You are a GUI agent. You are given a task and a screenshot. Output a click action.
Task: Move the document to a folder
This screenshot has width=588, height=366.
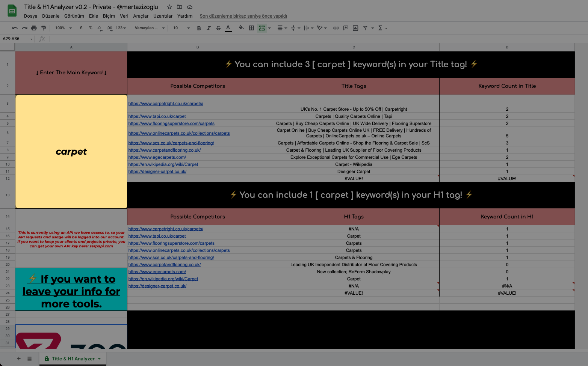pos(180,7)
